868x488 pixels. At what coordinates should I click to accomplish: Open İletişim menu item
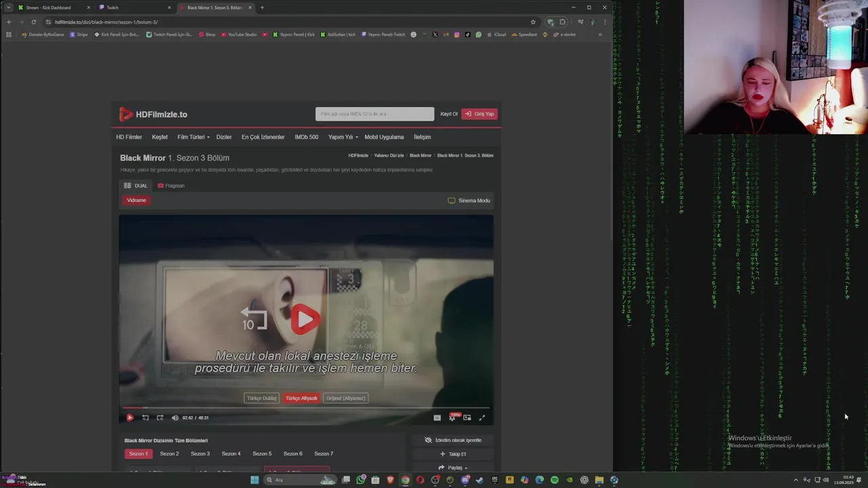point(422,137)
